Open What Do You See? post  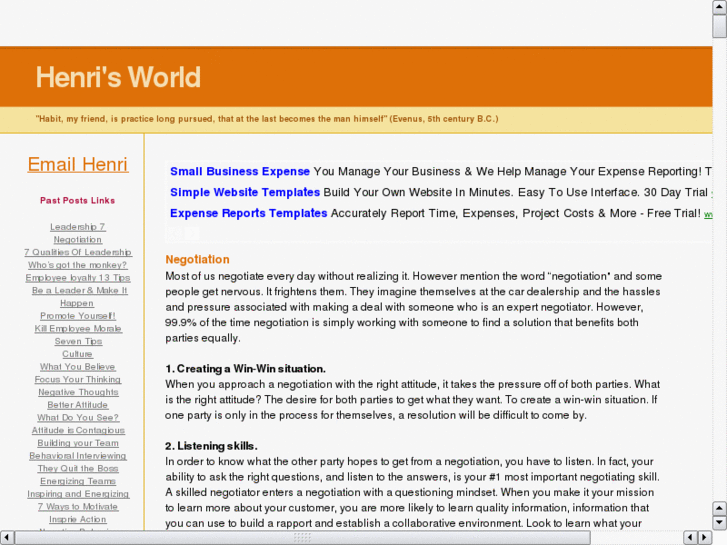78,417
